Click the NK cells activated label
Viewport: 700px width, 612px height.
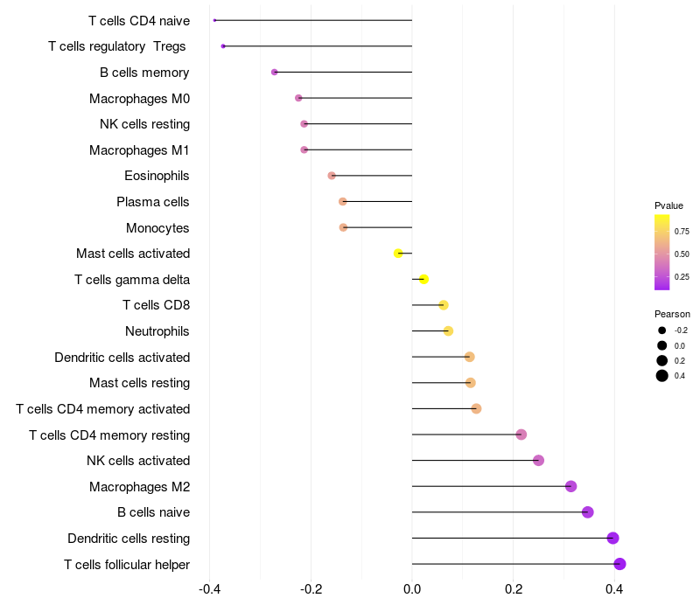tap(138, 461)
